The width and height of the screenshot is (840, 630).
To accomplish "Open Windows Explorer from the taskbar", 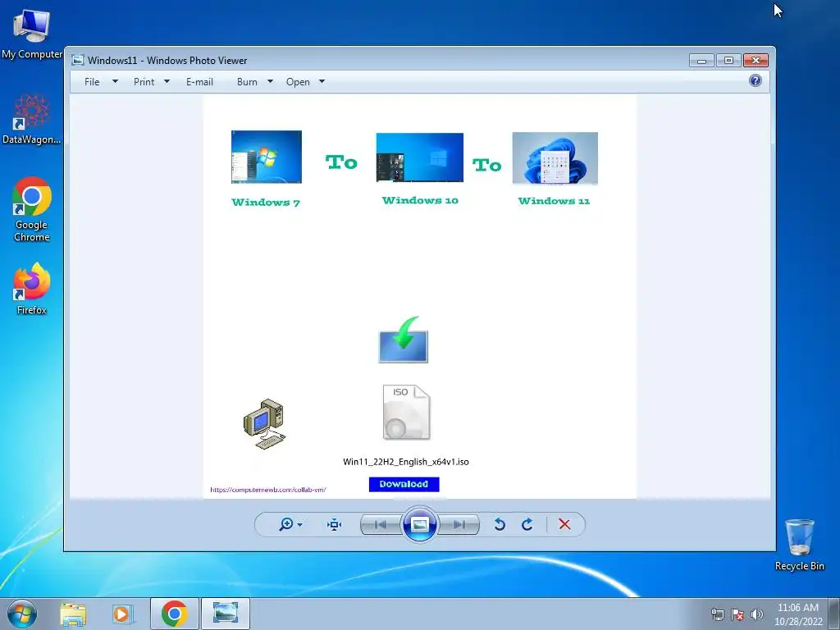I will (x=73, y=614).
